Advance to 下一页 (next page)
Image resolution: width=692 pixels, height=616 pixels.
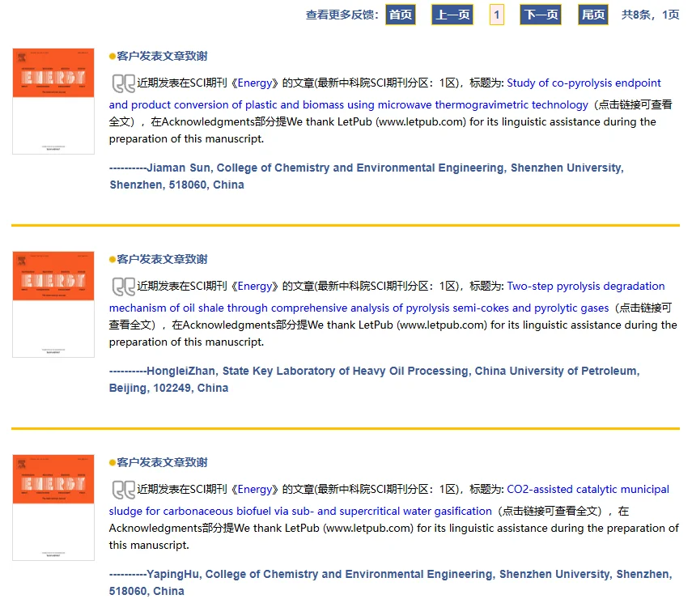tap(540, 14)
